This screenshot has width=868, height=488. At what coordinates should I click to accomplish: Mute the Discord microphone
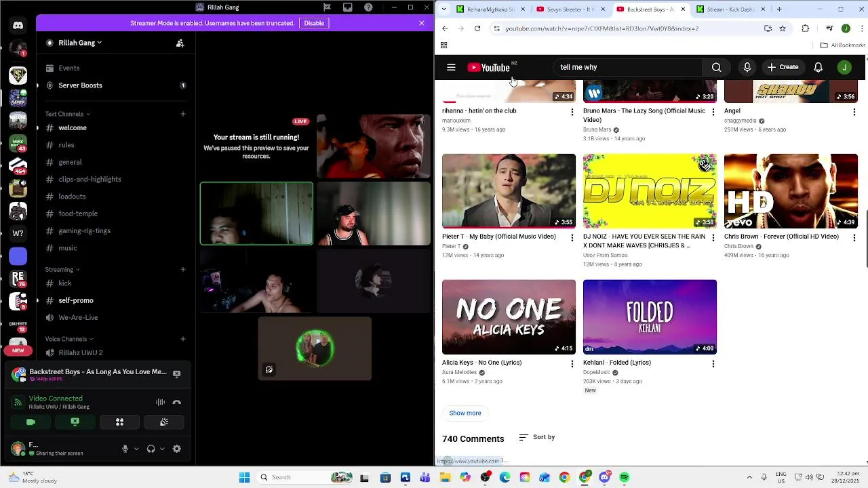click(x=125, y=449)
